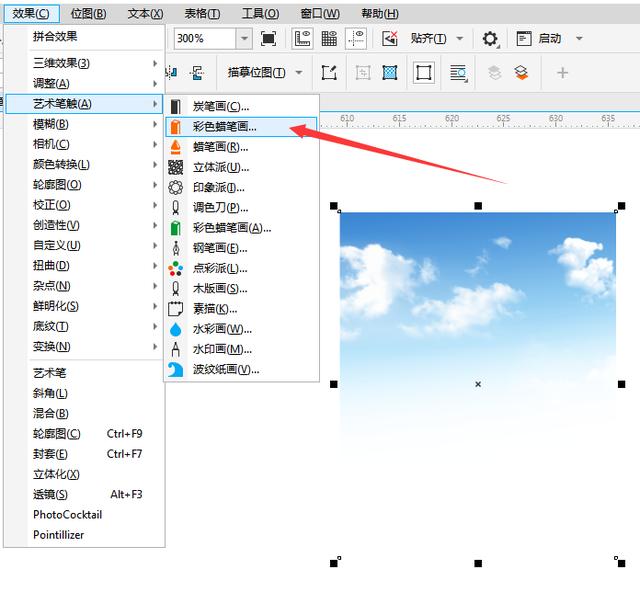
Task: Expand the 启动 dropdown arrow
Action: [579, 39]
